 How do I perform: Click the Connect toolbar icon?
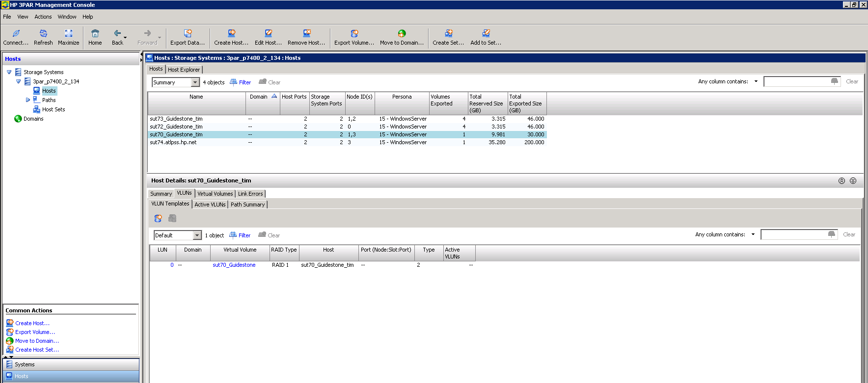16,33
